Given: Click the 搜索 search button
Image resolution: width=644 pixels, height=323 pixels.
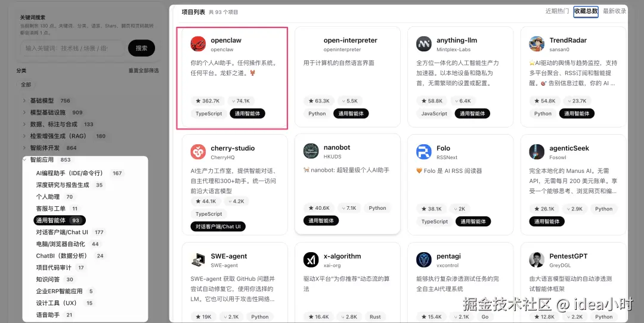Looking at the screenshot, I should point(142,48).
